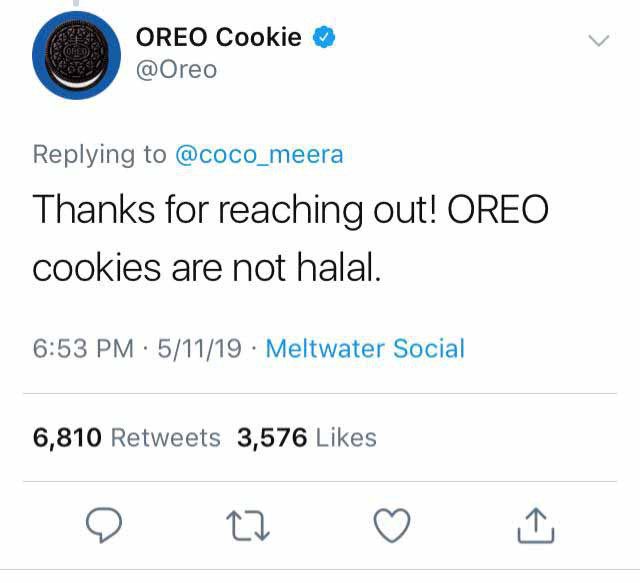Click the tweet text about halal

tap(290, 238)
